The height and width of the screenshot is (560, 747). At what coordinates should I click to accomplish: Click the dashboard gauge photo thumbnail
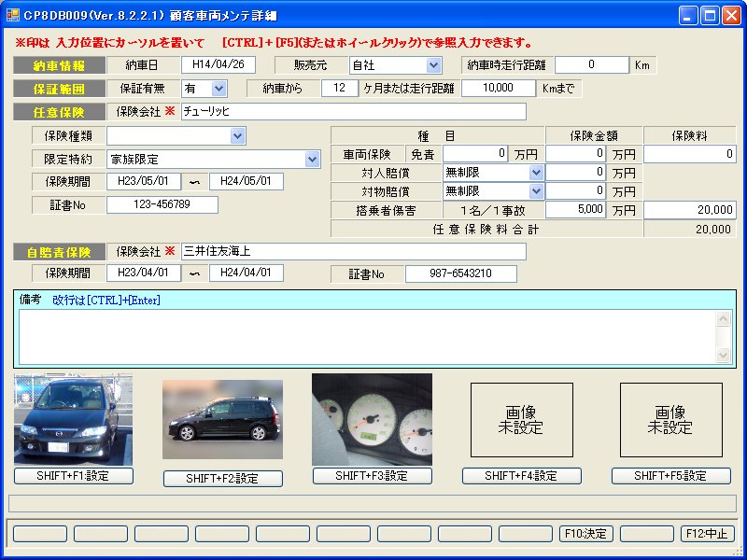tap(372, 419)
